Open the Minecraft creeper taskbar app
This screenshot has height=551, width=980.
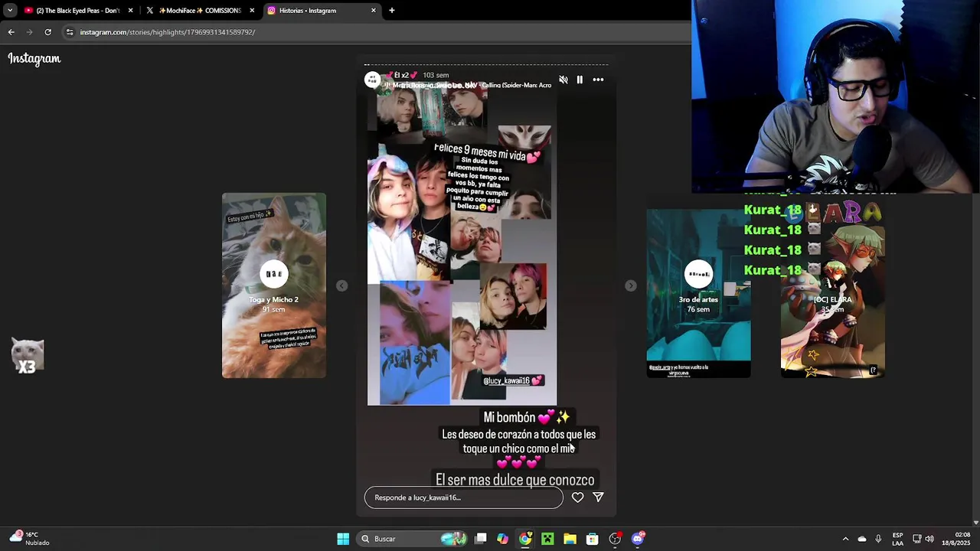547,539
